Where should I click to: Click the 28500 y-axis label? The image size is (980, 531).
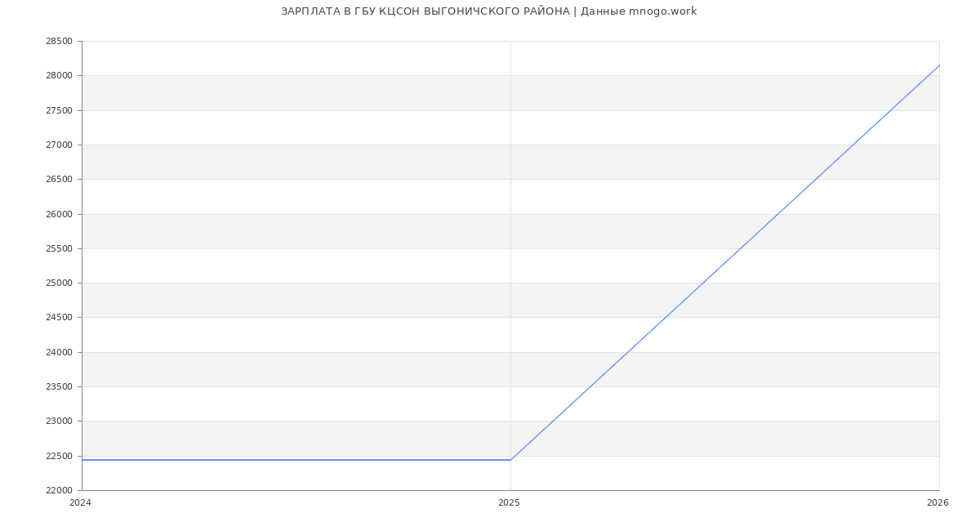[x=59, y=42]
